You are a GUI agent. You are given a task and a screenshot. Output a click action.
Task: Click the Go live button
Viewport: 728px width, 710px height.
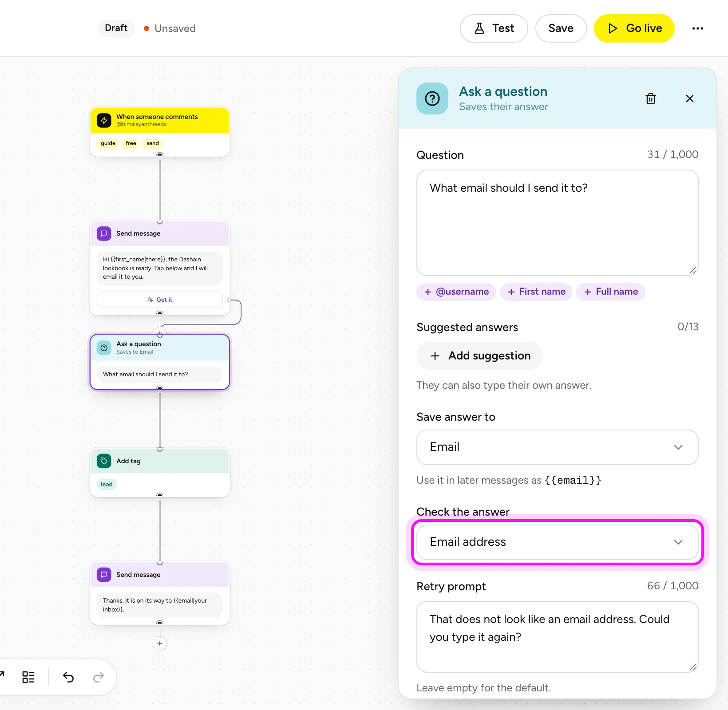point(634,28)
